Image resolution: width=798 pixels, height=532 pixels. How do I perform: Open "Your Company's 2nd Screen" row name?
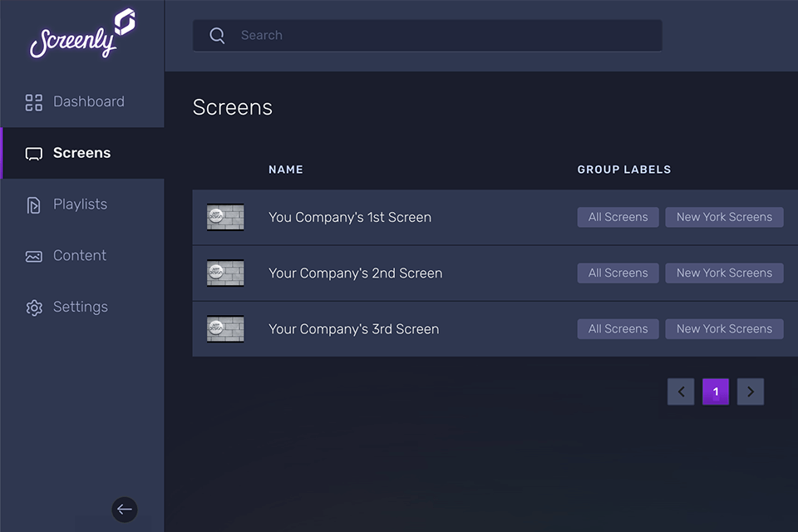pos(356,273)
